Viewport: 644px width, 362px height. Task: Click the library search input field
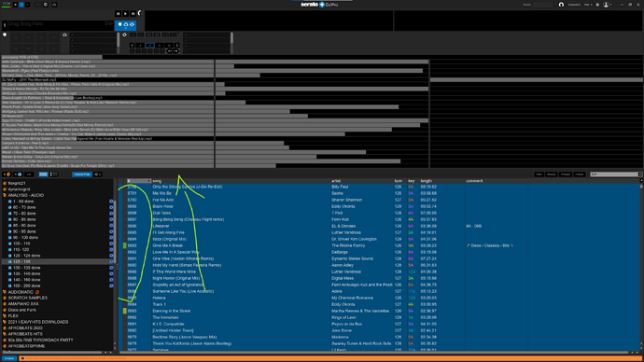[616, 174]
